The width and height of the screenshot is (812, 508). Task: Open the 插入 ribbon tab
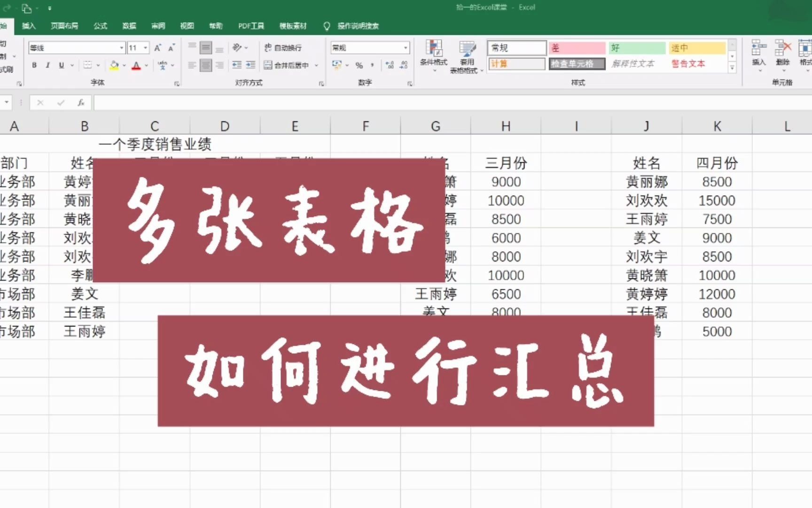coord(29,26)
